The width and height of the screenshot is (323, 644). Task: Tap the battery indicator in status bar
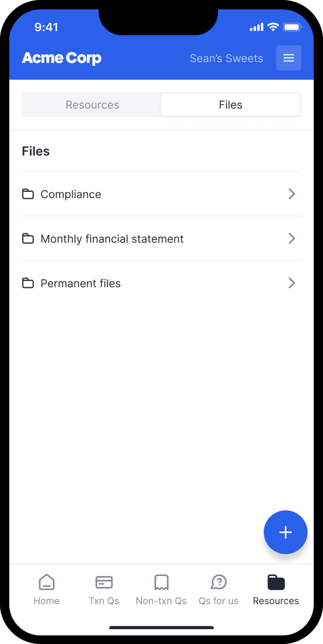[x=293, y=27]
